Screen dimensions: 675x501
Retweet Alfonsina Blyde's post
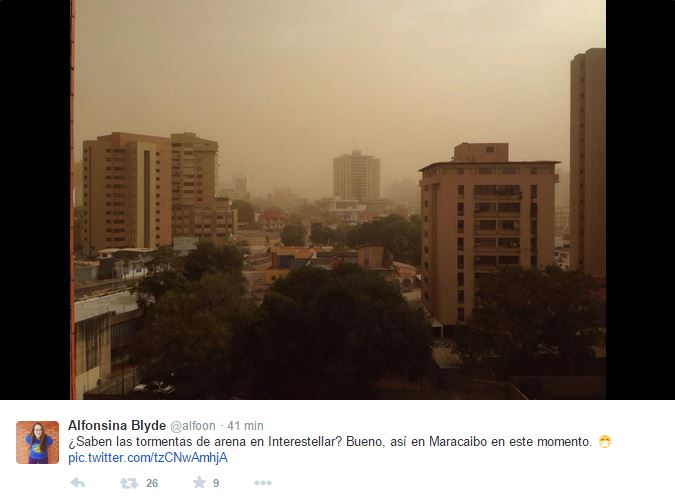point(129,483)
